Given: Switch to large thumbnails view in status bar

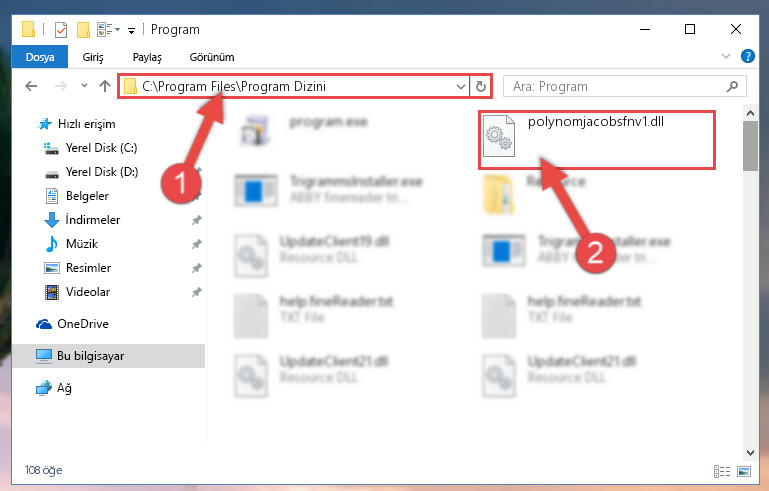Looking at the screenshot, I should tap(743, 471).
